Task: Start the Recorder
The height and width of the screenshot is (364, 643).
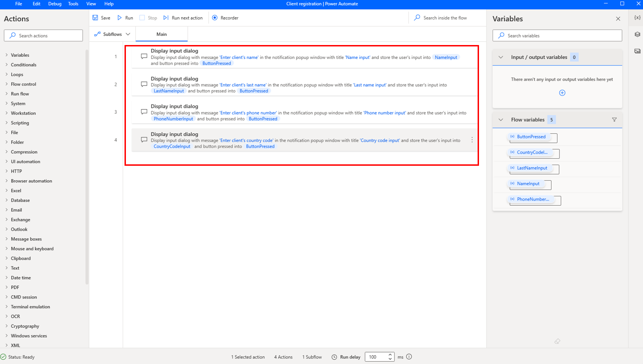Action: [224, 18]
